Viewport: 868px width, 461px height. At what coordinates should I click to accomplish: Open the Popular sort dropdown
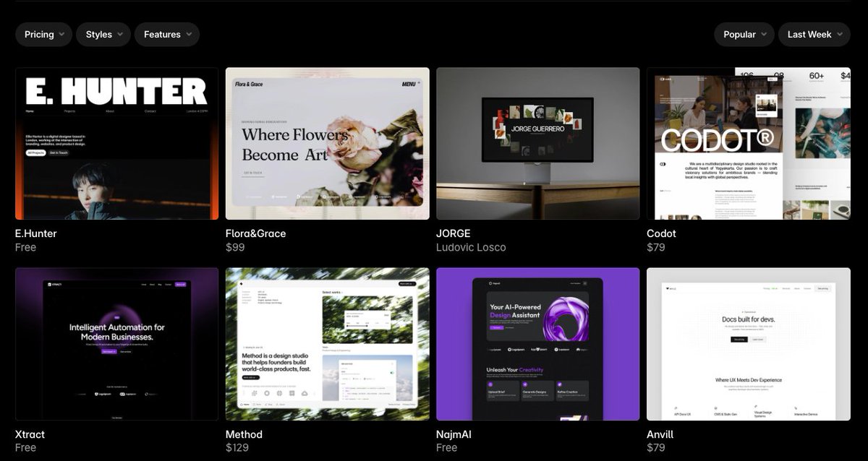click(744, 34)
